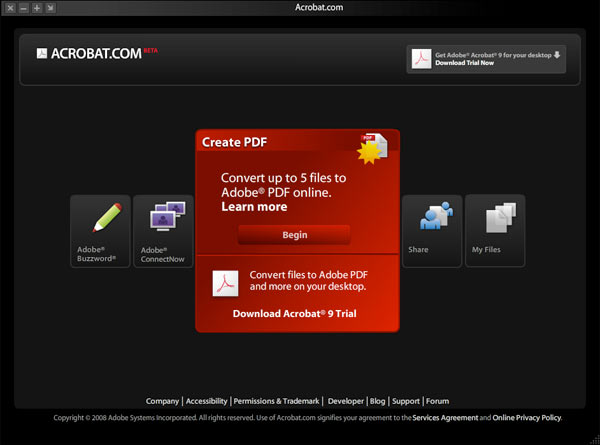Click the PDF starburst icon in Create PDF header

click(x=373, y=147)
